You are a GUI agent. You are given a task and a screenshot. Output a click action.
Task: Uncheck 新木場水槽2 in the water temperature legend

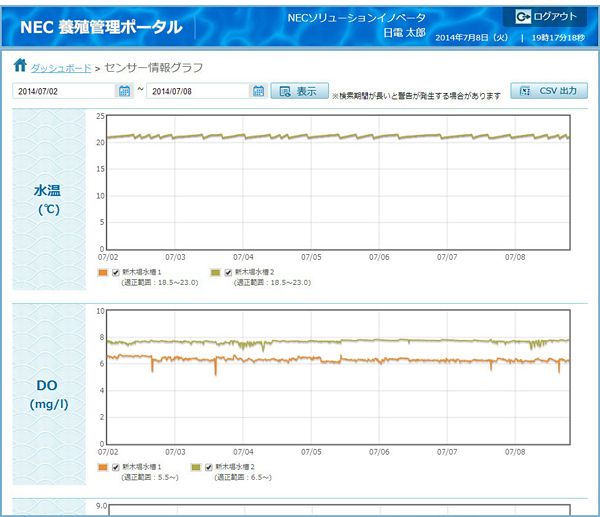tap(229, 272)
